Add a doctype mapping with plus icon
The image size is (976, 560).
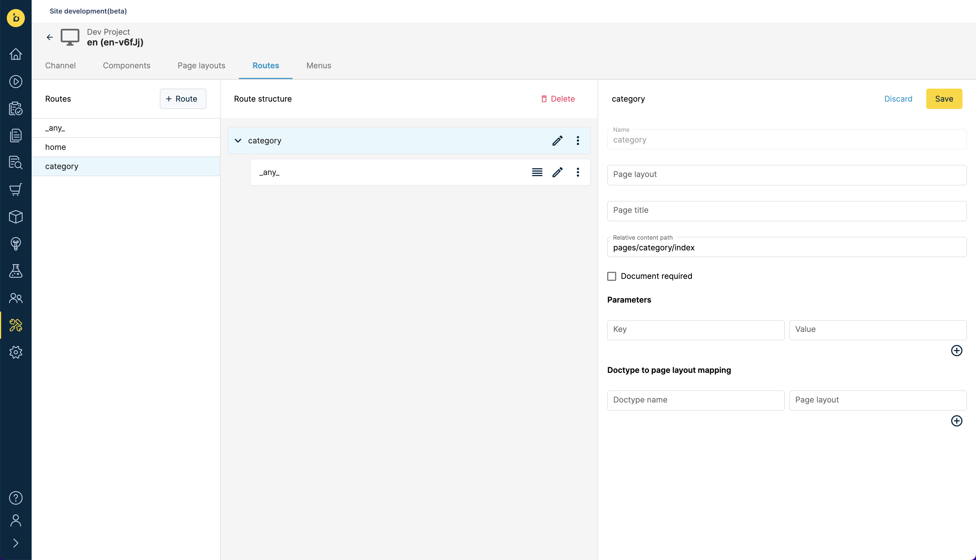click(957, 421)
